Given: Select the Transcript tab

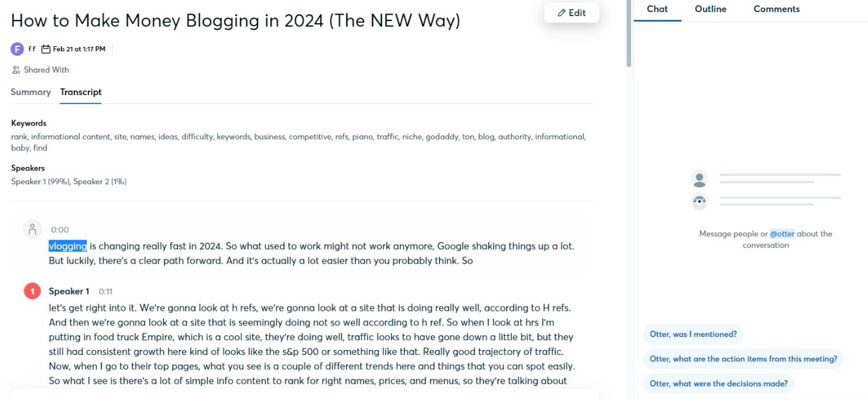Looking at the screenshot, I should pos(81,92).
